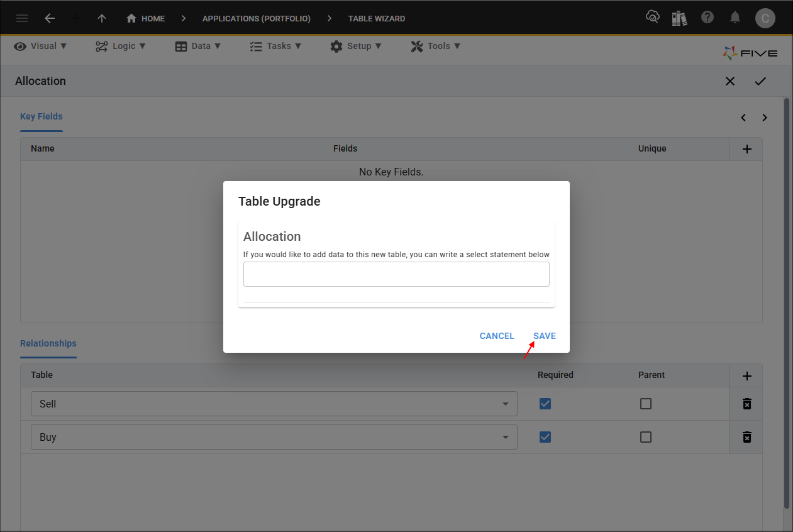Open the Tools menu
The height and width of the screenshot is (532, 793).
pos(436,46)
